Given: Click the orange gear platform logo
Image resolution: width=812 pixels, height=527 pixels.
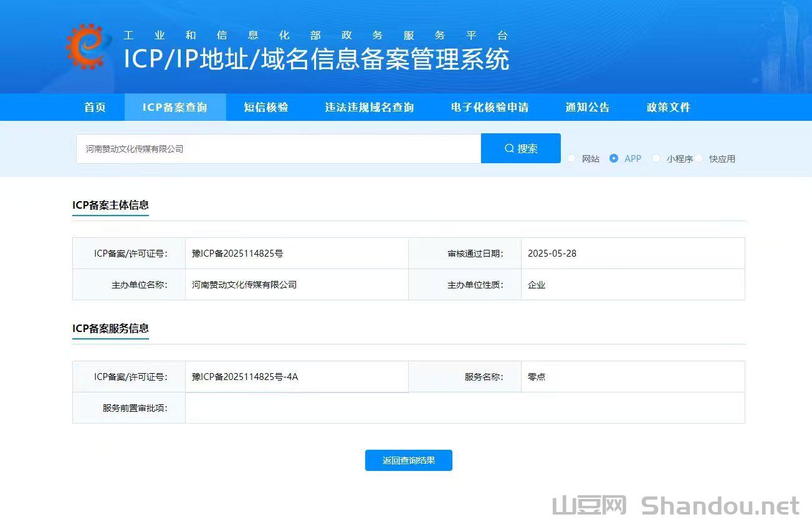Looking at the screenshot, I should [x=87, y=47].
